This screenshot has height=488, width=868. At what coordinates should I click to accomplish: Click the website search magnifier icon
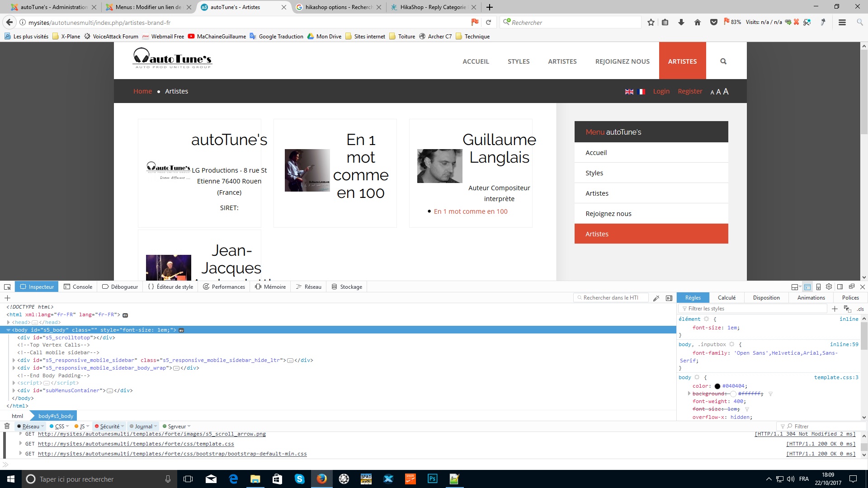click(x=723, y=61)
